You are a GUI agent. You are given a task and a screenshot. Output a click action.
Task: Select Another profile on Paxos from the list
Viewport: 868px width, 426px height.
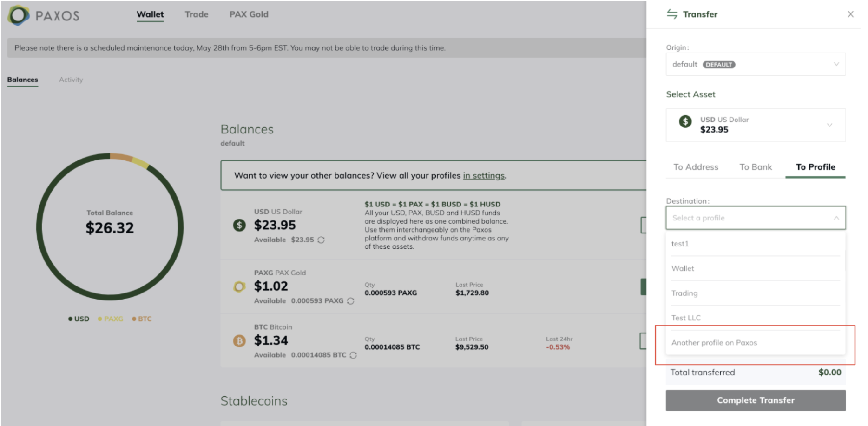[714, 342]
